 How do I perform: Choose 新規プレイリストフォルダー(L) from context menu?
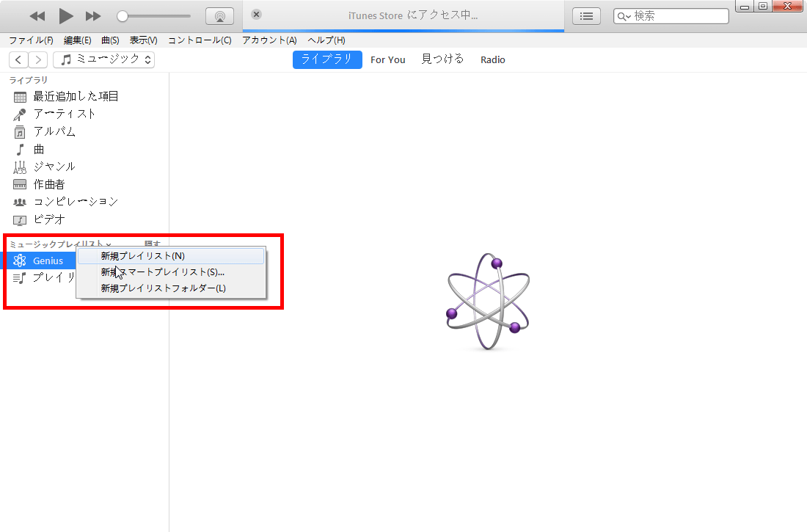pyautogui.click(x=171, y=288)
